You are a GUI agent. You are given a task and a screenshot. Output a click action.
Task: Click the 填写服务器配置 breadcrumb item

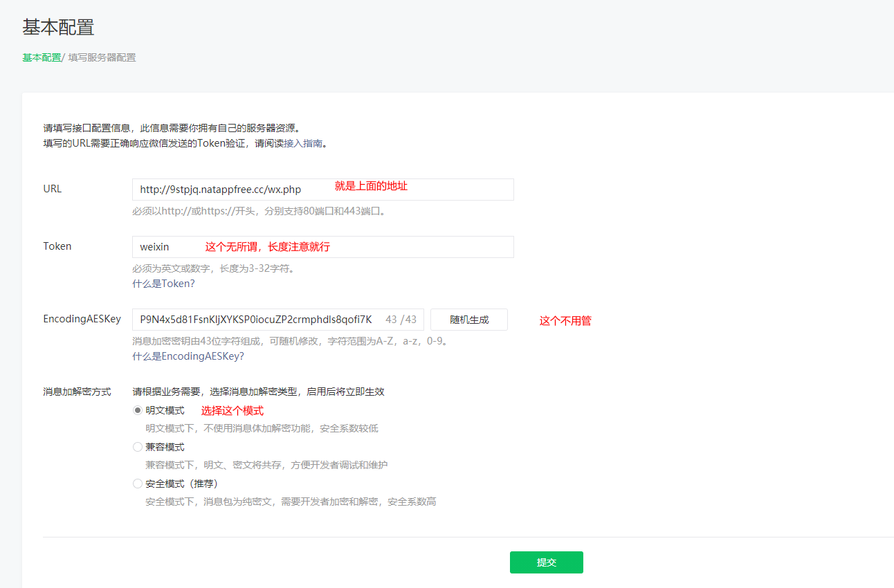point(102,58)
